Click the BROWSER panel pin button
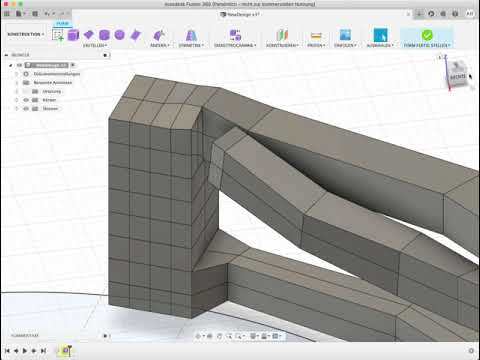 pyautogui.click(x=106, y=55)
